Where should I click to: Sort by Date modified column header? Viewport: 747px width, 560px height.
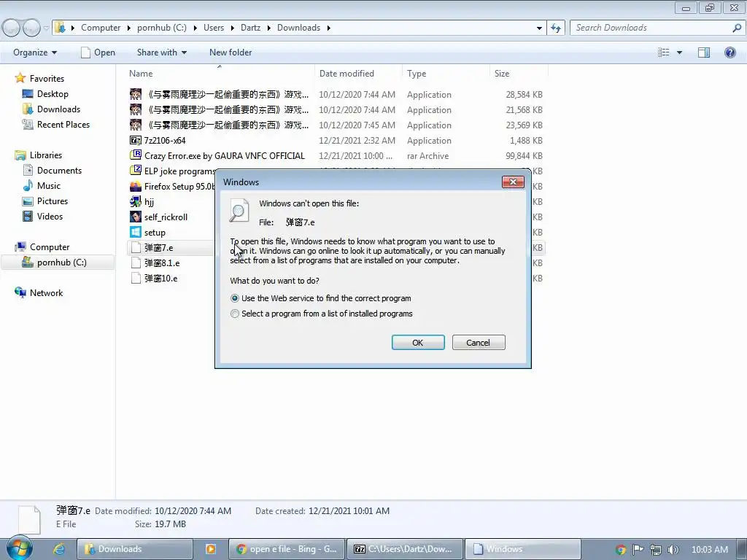click(347, 74)
